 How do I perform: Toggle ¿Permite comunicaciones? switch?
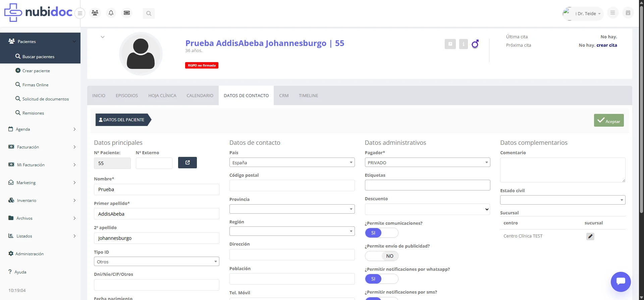click(x=382, y=233)
